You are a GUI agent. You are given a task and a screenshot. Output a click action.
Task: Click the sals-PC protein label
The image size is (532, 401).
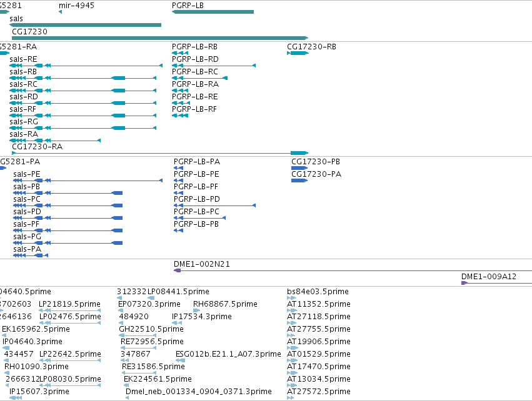27,199
